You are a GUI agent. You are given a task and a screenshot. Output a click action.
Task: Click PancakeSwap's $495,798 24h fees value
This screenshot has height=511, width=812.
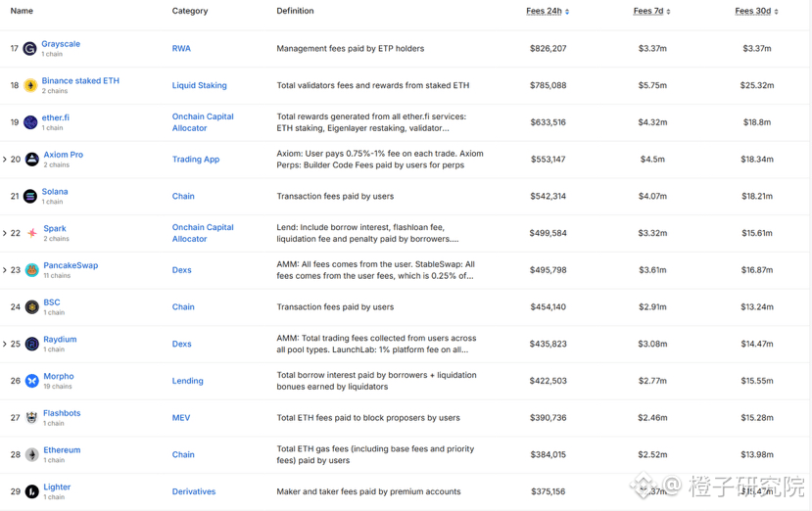click(548, 270)
